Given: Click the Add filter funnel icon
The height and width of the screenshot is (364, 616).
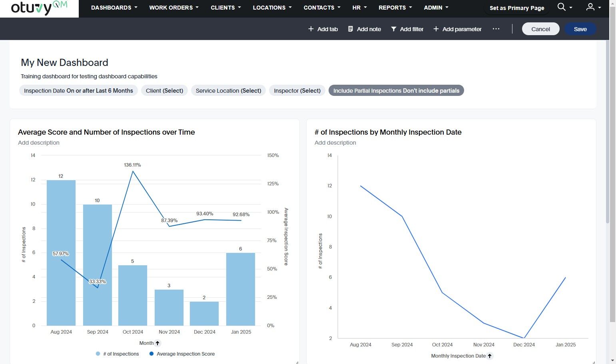Looking at the screenshot, I should click(394, 29).
